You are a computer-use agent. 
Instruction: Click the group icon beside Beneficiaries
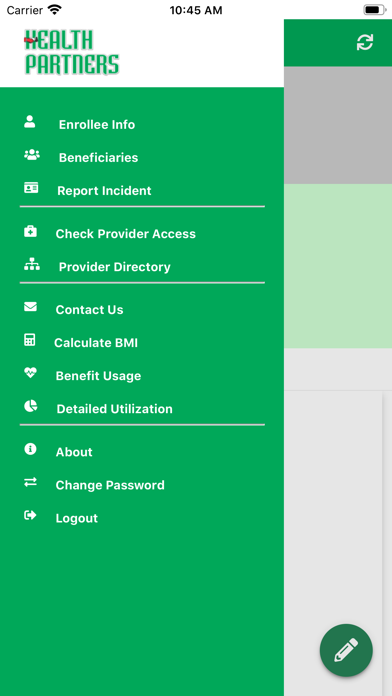coord(32,154)
